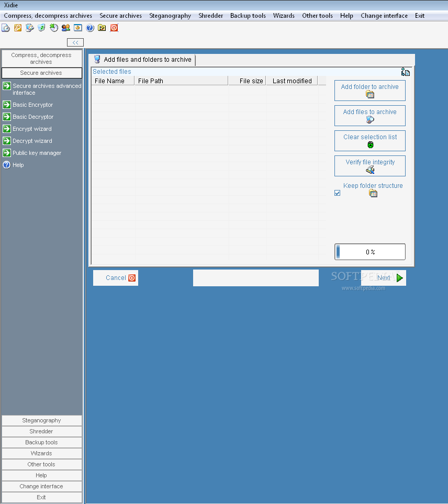Open the Other tools menu in the menu bar
The height and width of the screenshot is (504, 448).
(x=317, y=16)
